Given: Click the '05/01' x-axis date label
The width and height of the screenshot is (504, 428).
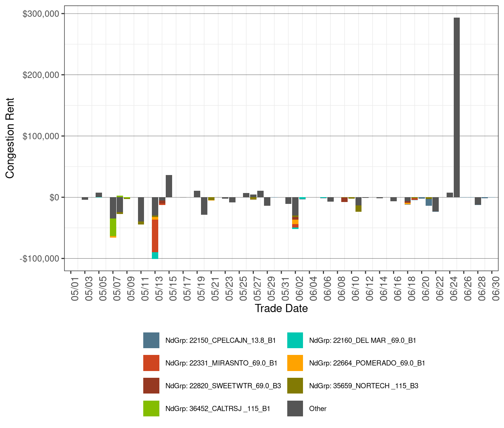Looking at the screenshot, I should 75,289.
